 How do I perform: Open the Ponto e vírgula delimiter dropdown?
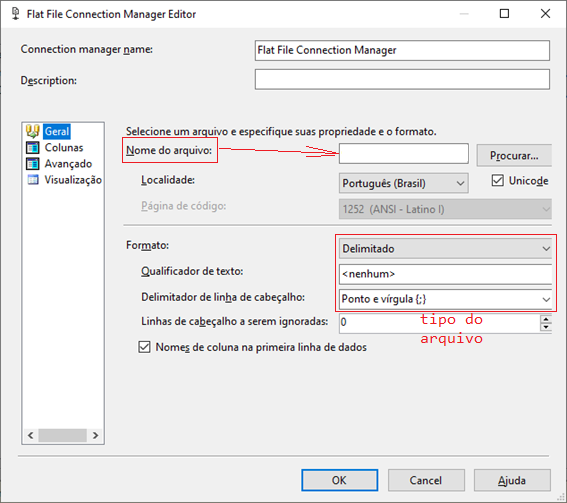(445, 299)
